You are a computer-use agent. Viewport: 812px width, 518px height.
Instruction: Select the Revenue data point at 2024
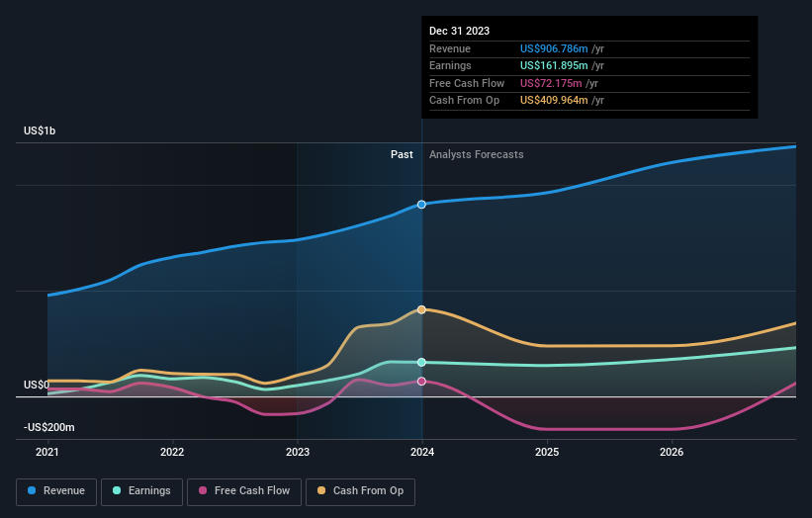tap(421, 205)
